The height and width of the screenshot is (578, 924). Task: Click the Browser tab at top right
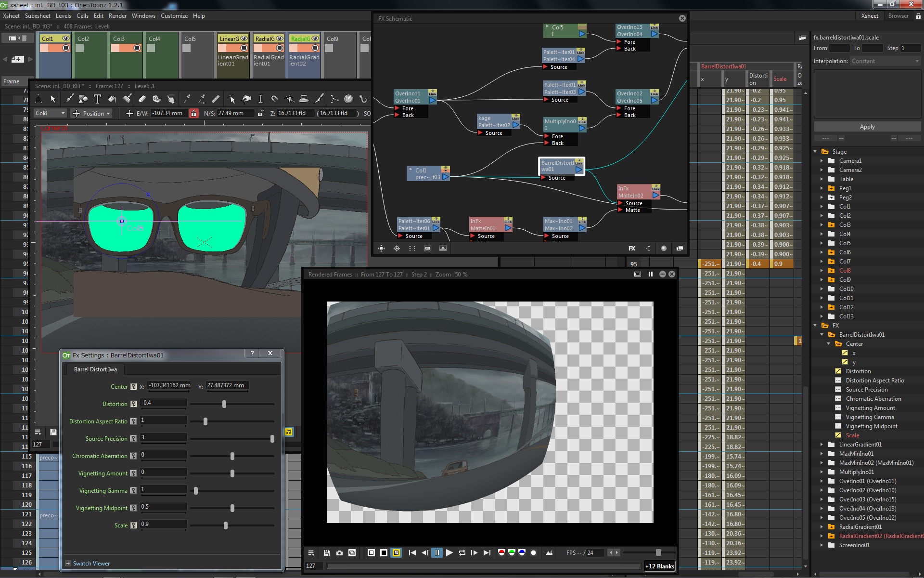(898, 15)
